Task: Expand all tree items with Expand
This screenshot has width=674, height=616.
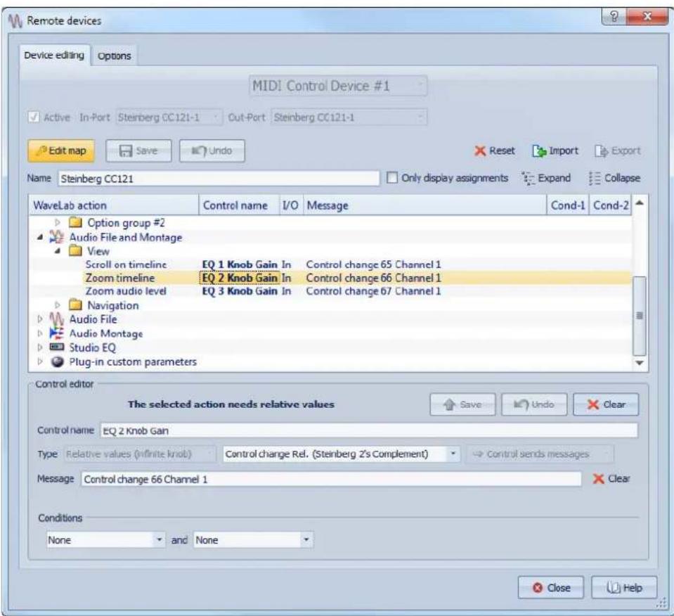Action: 546,178
